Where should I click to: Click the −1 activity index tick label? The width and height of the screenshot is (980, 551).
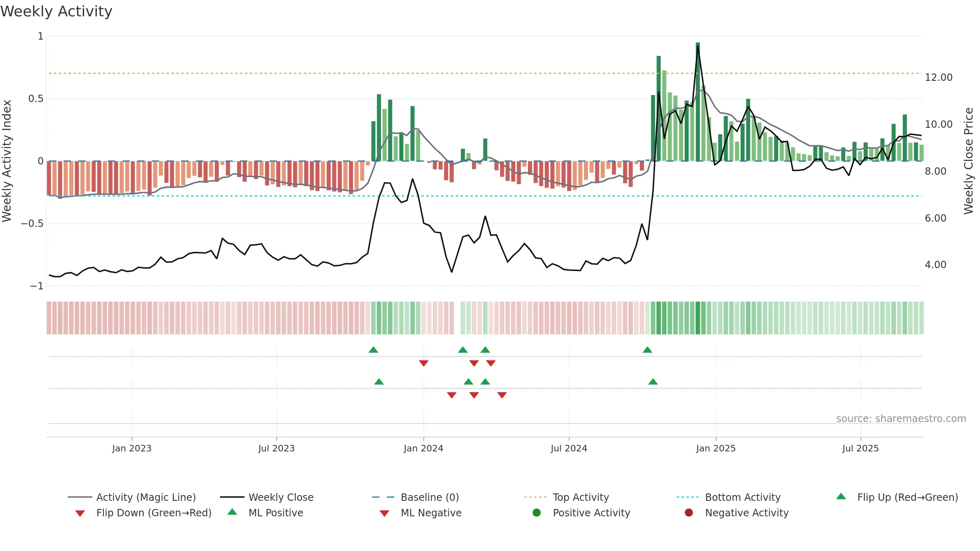click(37, 286)
